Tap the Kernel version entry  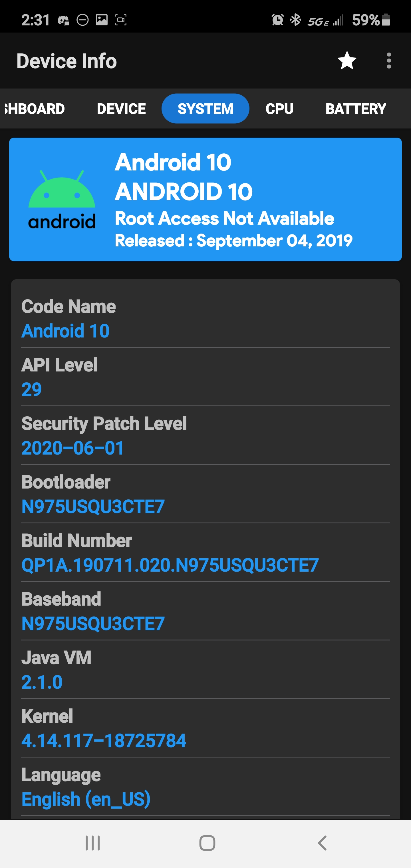[104, 741]
